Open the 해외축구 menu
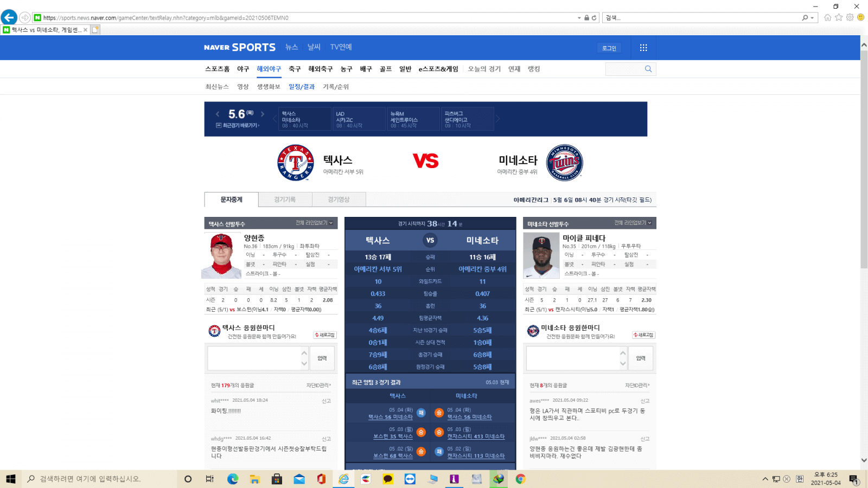Screen dimensions: 868x488 pos(321,69)
